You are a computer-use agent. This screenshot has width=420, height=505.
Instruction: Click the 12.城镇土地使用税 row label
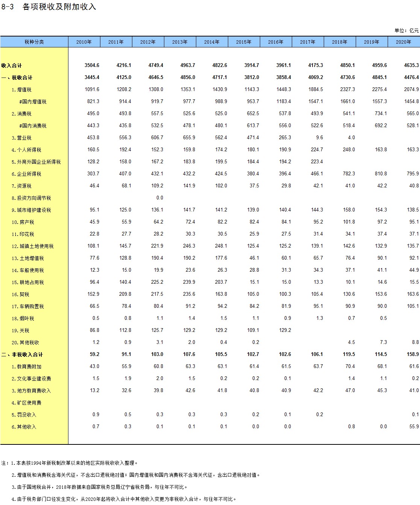coord(32,246)
